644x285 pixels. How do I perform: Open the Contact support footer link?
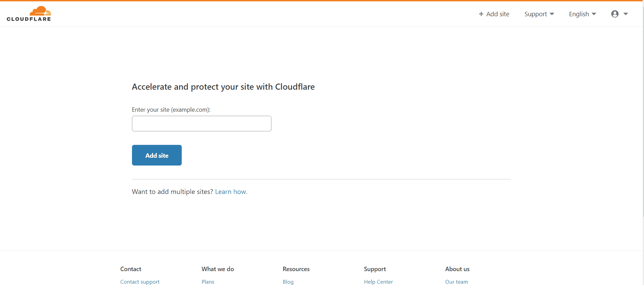pyautogui.click(x=140, y=282)
